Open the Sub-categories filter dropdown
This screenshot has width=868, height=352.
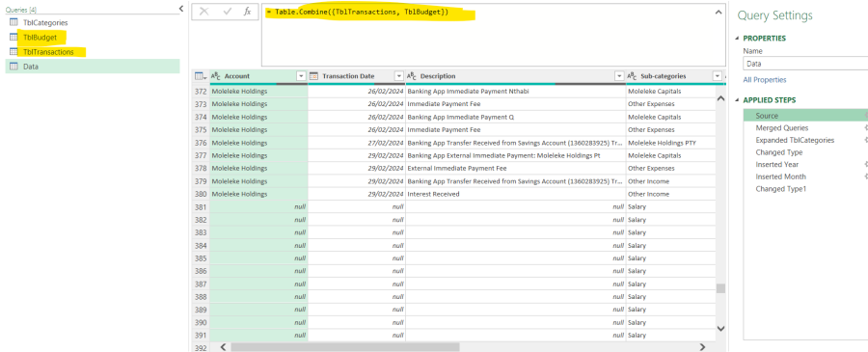(718, 76)
